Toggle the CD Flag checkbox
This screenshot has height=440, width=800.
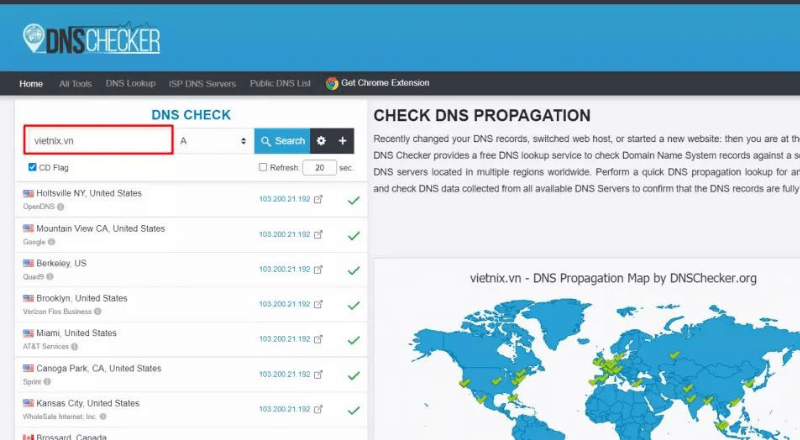pos(32,167)
